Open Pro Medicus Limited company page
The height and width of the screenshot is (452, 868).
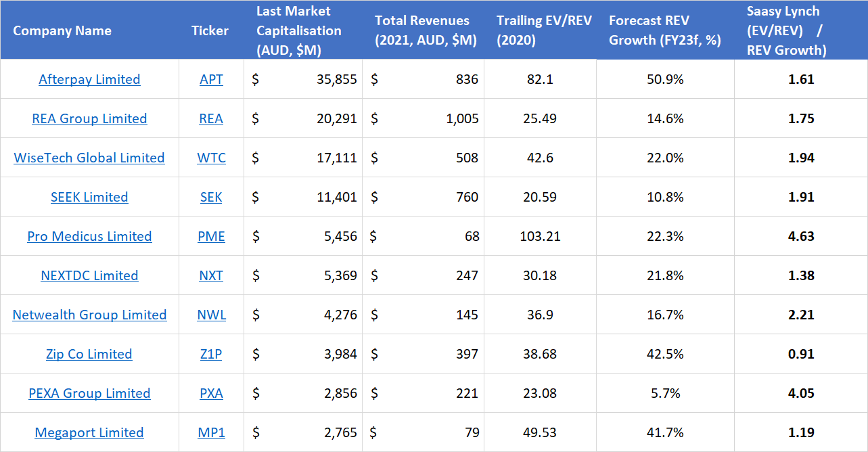click(89, 236)
